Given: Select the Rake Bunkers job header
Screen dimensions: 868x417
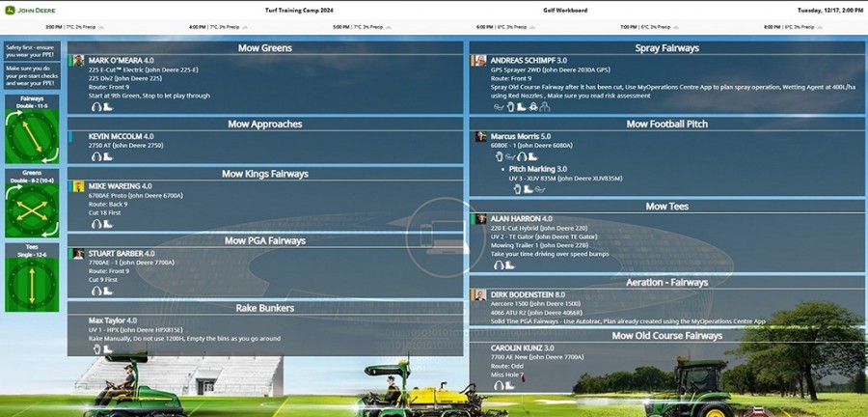Looking at the screenshot, I should (265, 308).
